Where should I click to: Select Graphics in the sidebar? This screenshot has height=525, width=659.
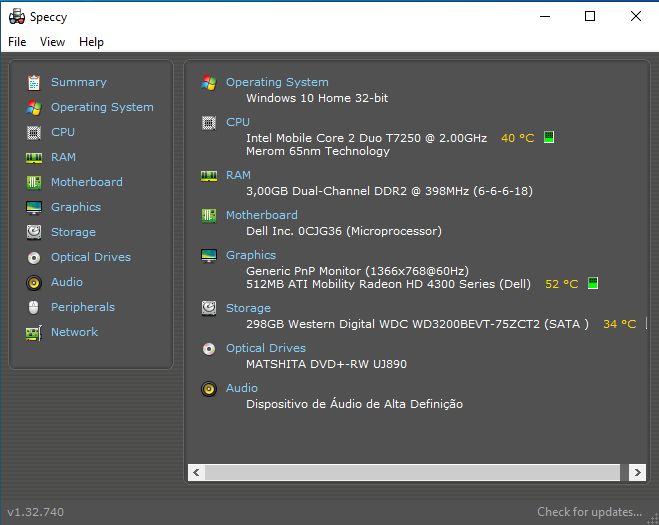(76, 207)
